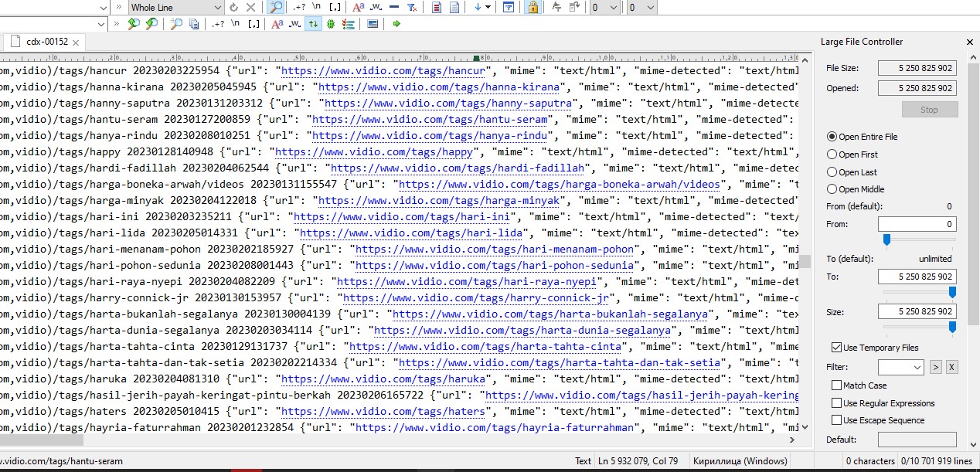Click the 0/10 701 919 lines status entry
This screenshot has height=472, width=980.
click(938, 461)
